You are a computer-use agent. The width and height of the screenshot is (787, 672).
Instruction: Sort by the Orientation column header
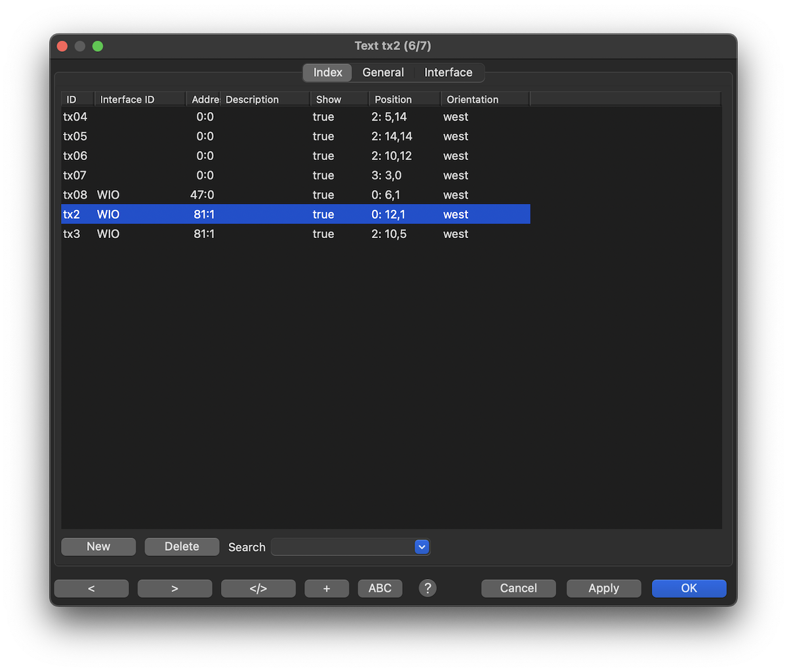tap(485, 100)
